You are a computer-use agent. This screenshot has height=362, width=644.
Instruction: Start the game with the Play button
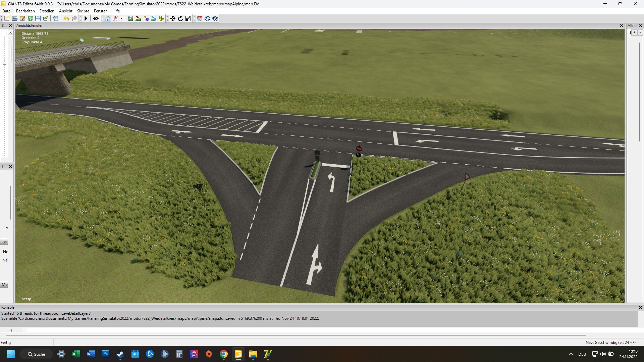(86, 18)
